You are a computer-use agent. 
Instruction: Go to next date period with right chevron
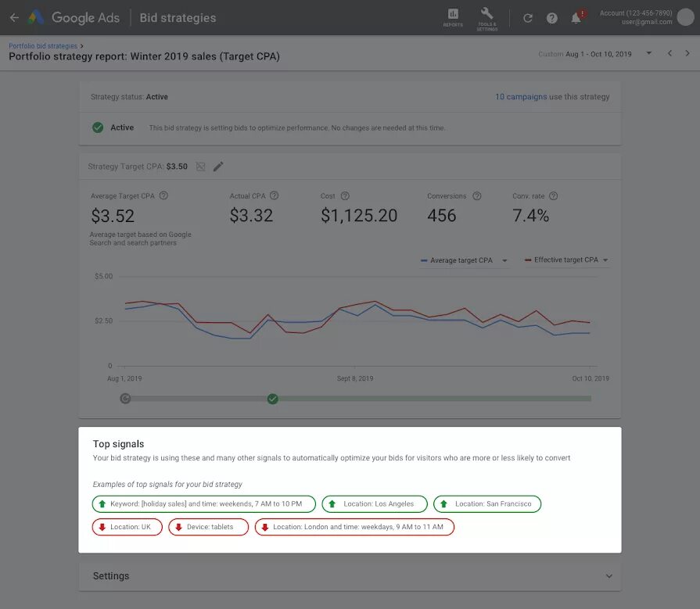tap(689, 52)
